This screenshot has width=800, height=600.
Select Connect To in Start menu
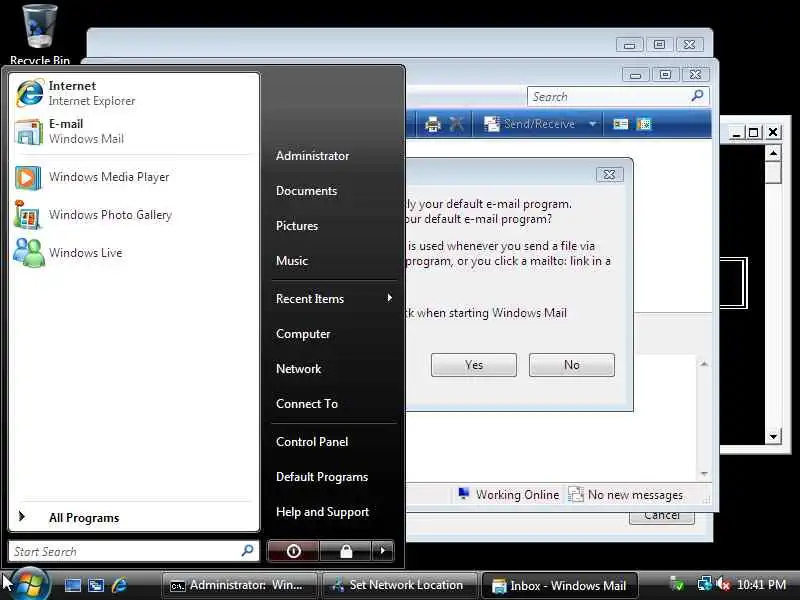coord(307,404)
